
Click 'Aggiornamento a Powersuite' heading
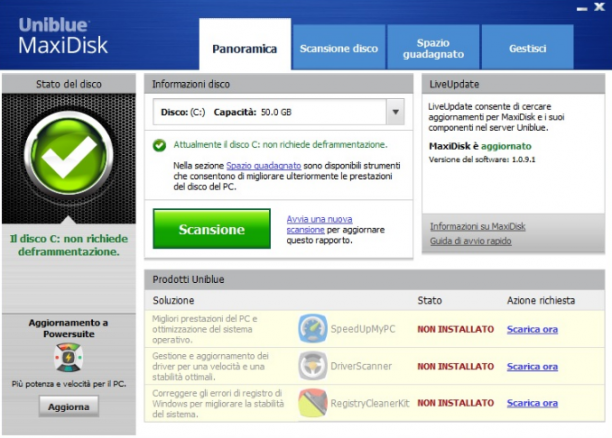click(x=68, y=328)
